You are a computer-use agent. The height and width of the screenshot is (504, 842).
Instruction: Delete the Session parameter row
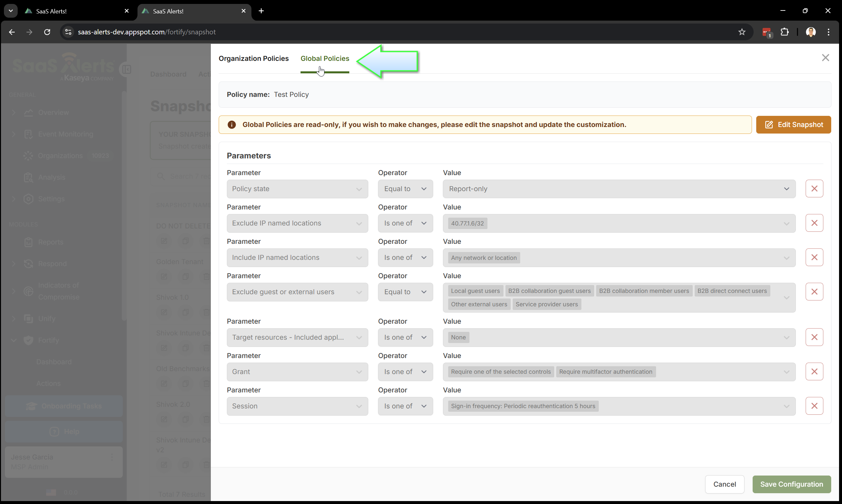pos(814,406)
